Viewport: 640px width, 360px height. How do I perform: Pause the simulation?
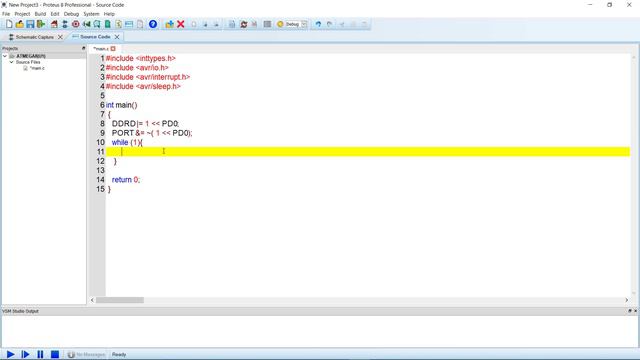point(40,354)
